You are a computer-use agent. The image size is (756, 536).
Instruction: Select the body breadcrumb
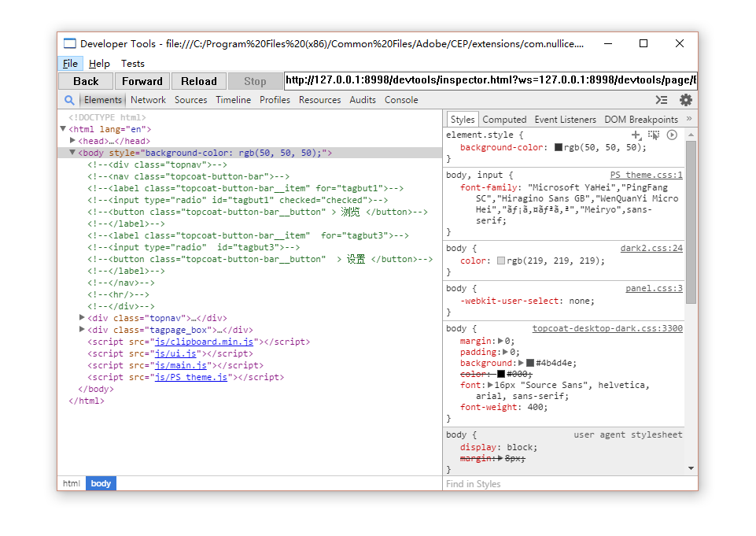[101, 483]
